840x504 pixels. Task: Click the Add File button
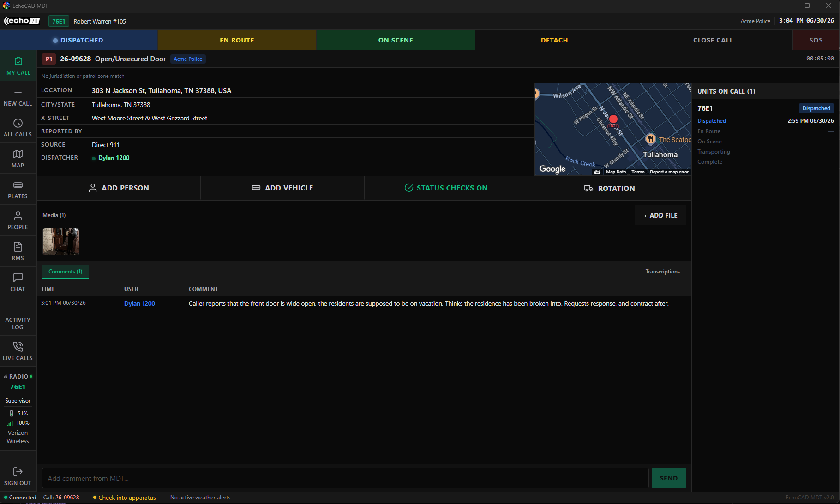tap(660, 215)
